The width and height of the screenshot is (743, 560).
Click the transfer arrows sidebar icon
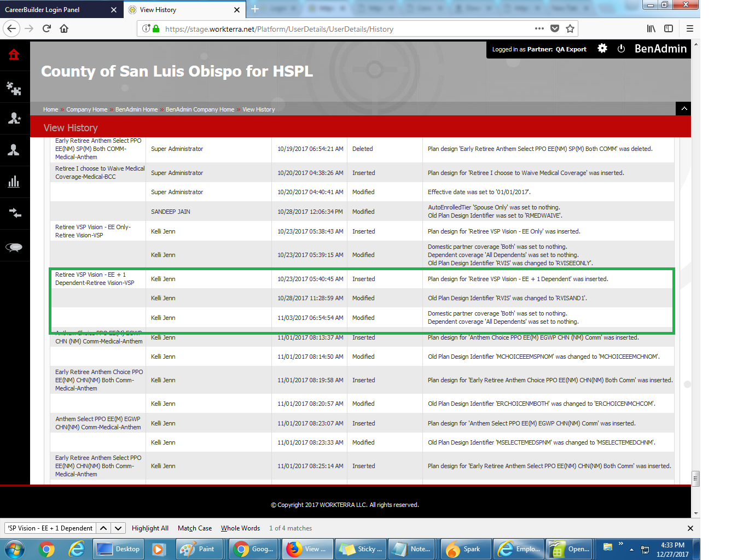[x=14, y=213]
